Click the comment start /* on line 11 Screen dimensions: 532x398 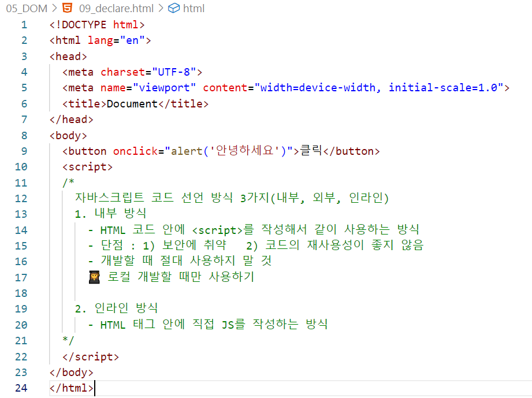click(68, 183)
